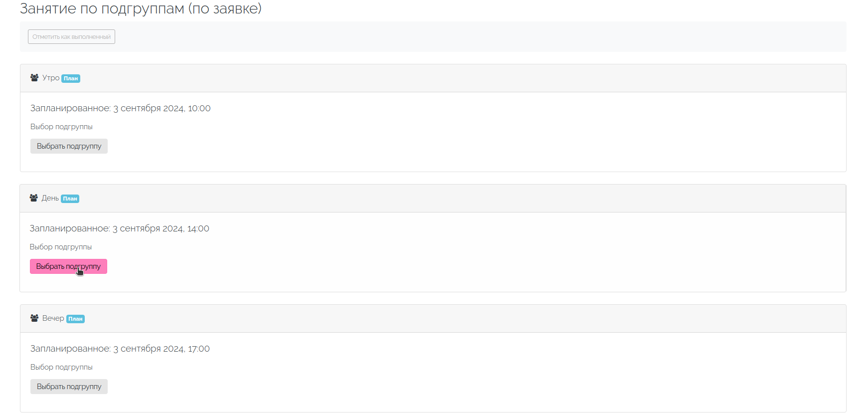Click Выбор подгруппы label under День
This screenshot has height=417, width=868.
point(61,247)
